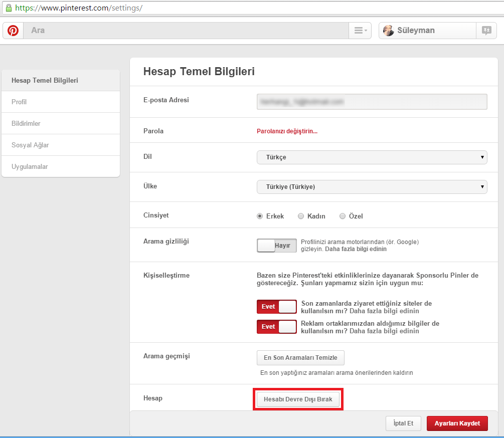Click Hesabı Devre Dışı Bırak button
504x438 pixels.
pos(298,399)
